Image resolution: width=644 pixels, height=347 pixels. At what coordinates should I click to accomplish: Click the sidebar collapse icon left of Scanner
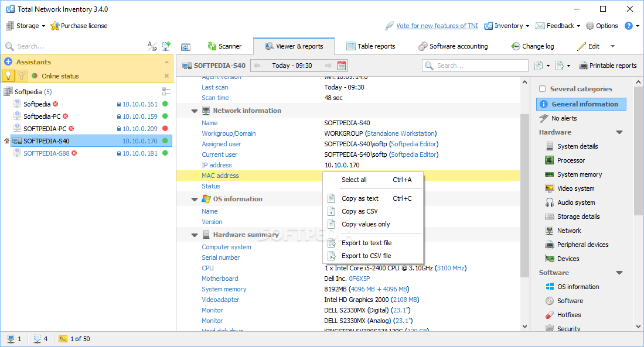pos(186,47)
